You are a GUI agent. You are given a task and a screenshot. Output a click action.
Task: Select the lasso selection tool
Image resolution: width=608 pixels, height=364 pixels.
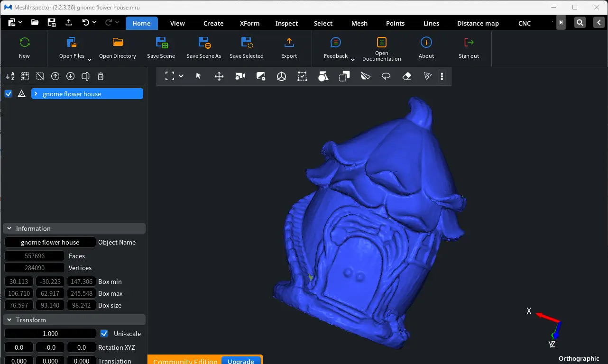(x=386, y=76)
